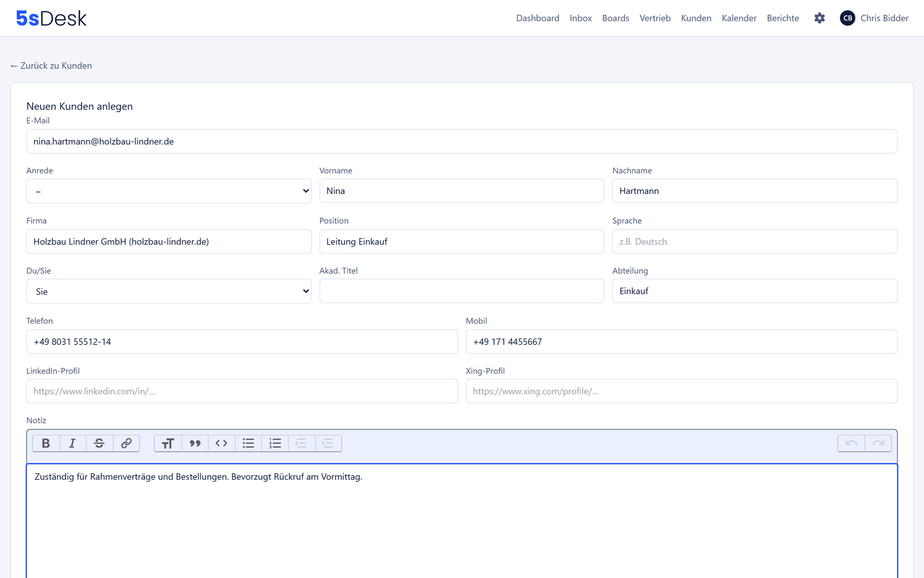Navigate to Inbox
The width and height of the screenshot is (924, 578).
tap(581, 18)
